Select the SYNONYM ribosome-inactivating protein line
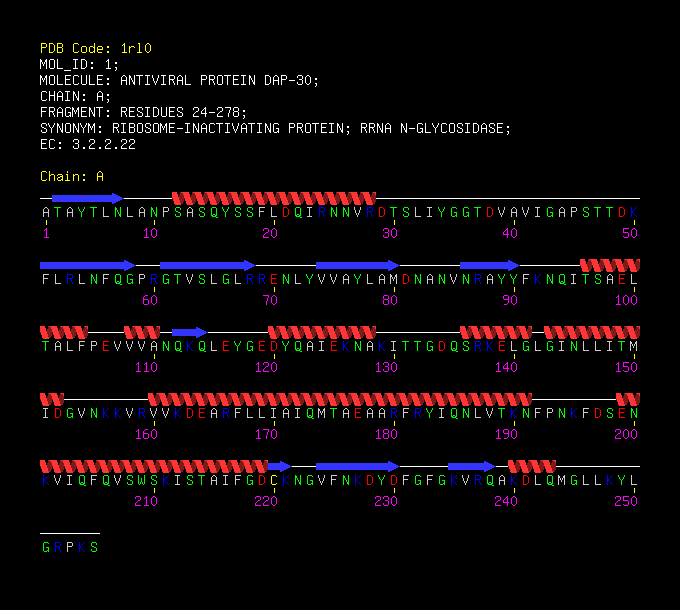The image size is (680, 610). [276, 128]
